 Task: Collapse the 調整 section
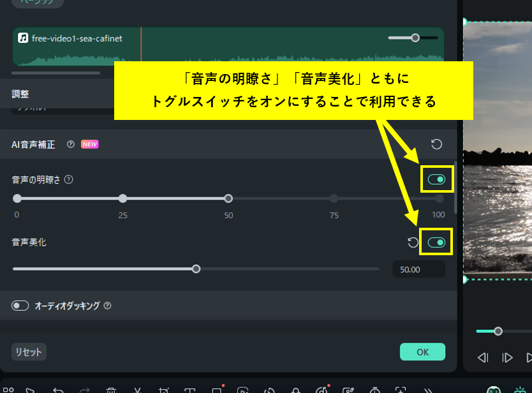(x=20, y=94)
